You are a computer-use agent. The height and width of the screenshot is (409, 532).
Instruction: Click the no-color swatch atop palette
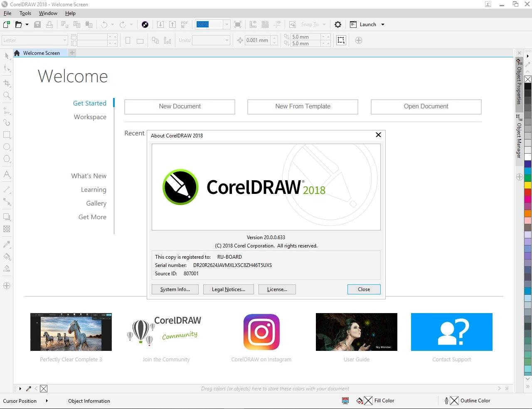pyautogui.click(x=528, y=79)
